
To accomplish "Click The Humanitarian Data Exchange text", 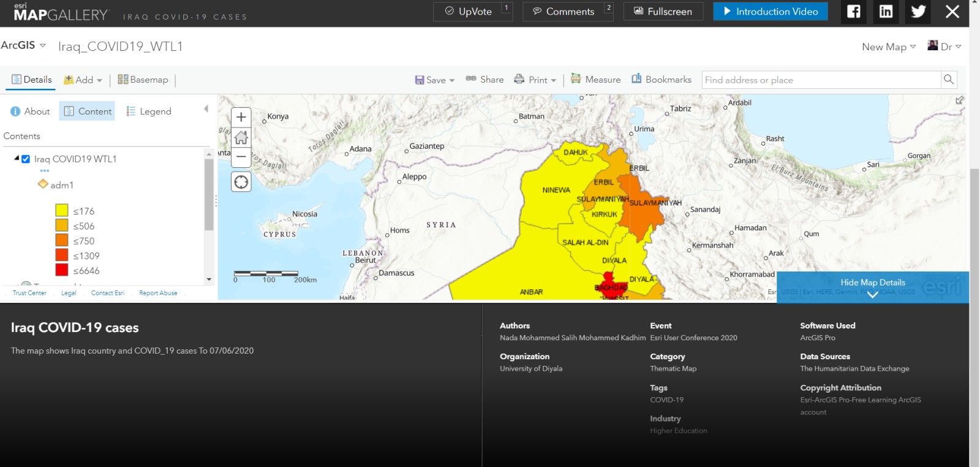I will click(854, 368).
